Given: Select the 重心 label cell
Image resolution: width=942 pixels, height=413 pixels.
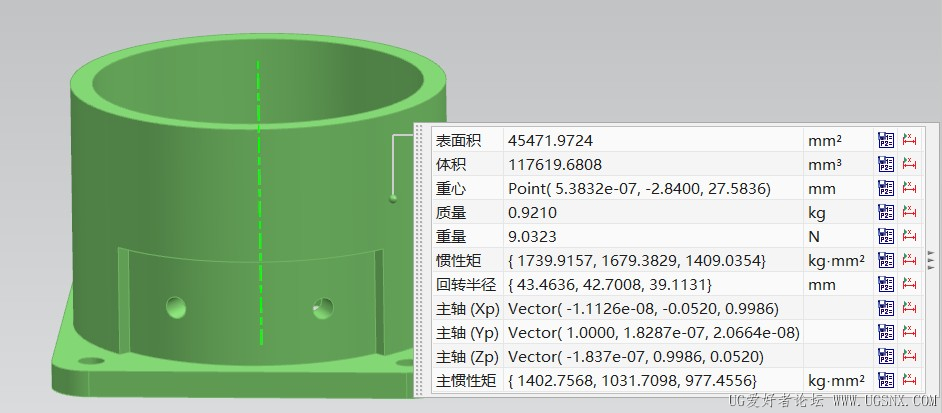Looking at the screenshot, I should pos(467,189).
